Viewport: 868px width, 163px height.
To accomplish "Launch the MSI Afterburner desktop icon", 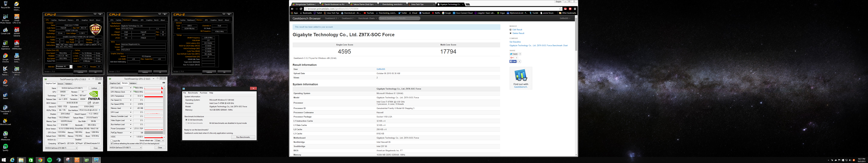I will 5,136.
